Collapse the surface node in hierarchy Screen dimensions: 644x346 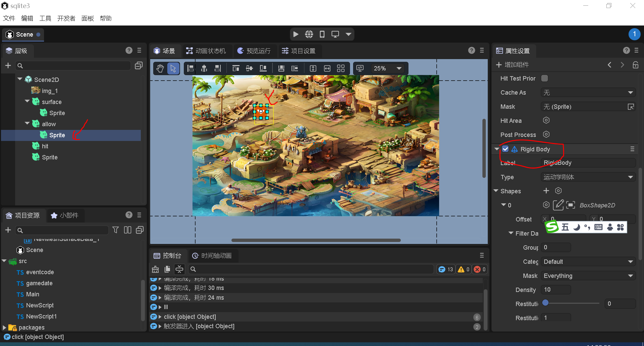(27, 101)
